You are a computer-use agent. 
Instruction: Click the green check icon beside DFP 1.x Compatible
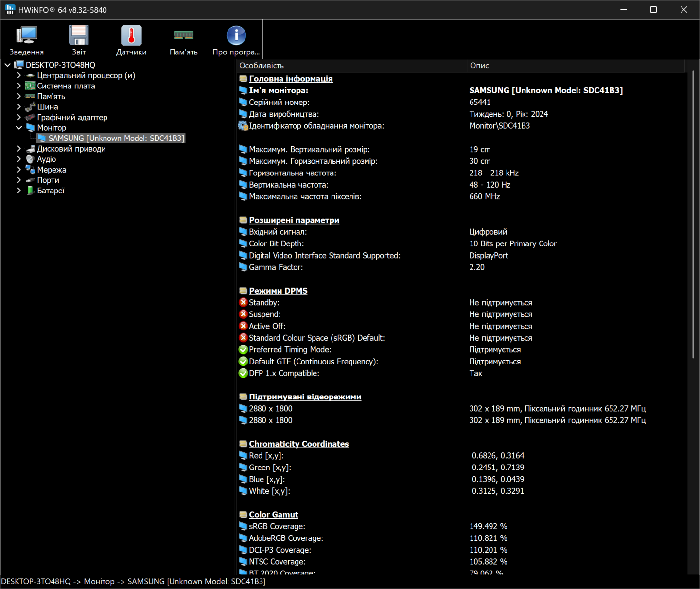click(x=243, y=373)
